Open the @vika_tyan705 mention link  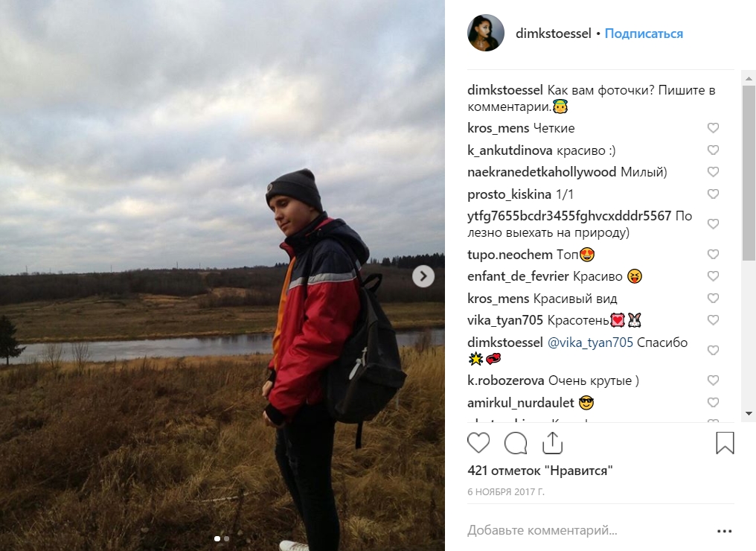590,343
